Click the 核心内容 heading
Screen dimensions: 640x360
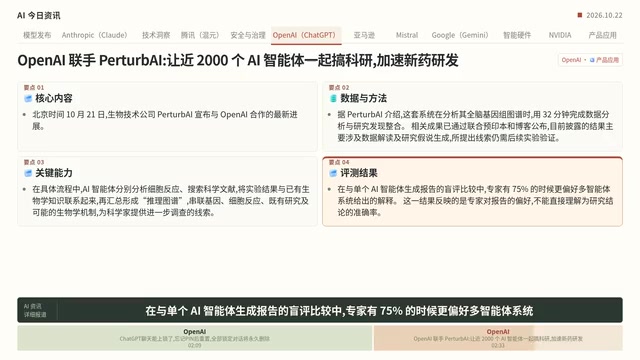(54, 98)
